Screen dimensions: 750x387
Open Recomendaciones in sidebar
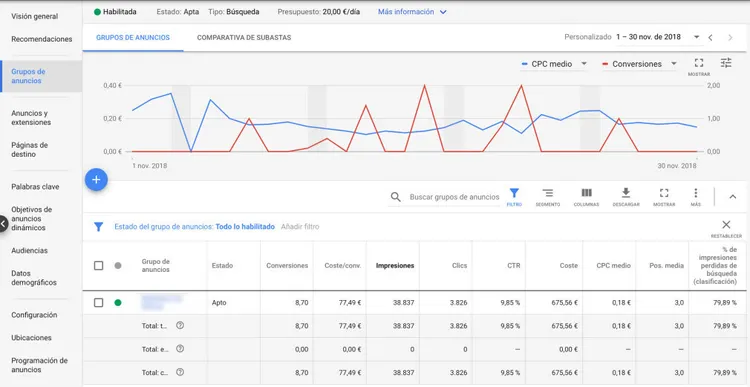tap(42, 39)
